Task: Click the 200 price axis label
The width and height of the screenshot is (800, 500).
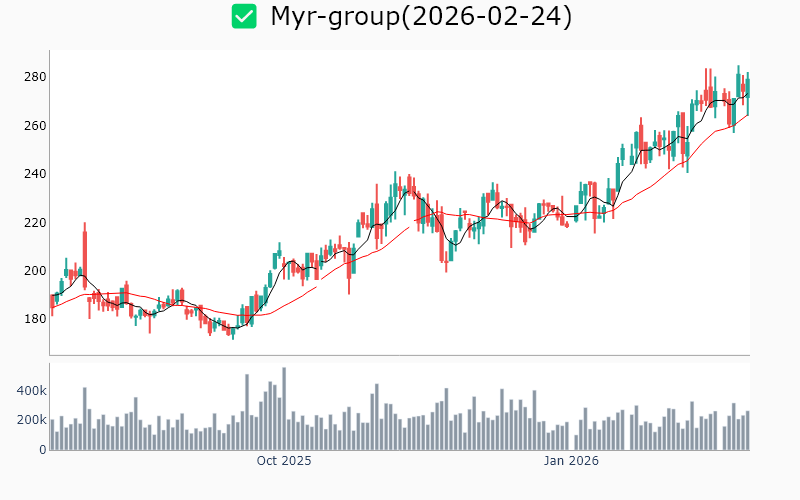Action: tap(34, 270)
